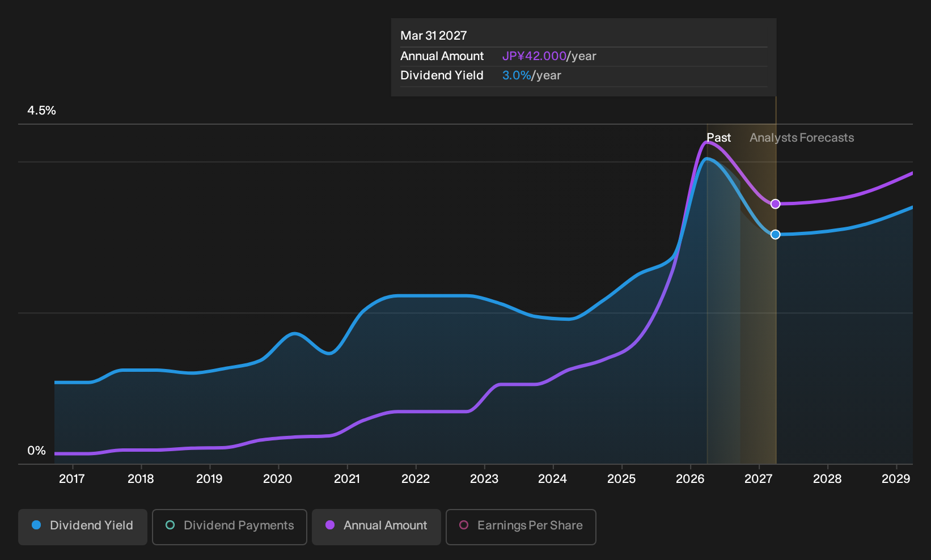Viewport: 931px width, 560px height.
Task: Click the JP¥42.000 annual amount value
Action: point(534,56)
